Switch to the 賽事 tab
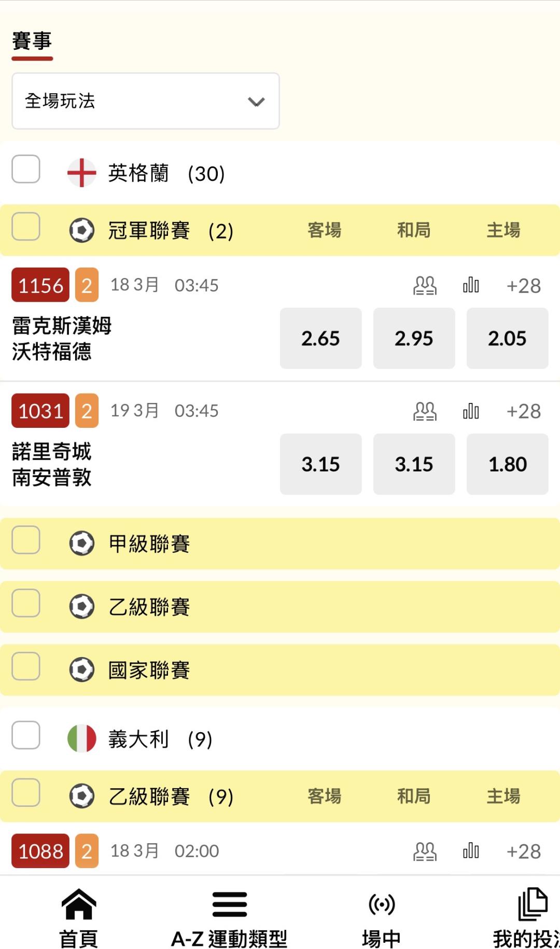The image size is (560, 949). 32,41
